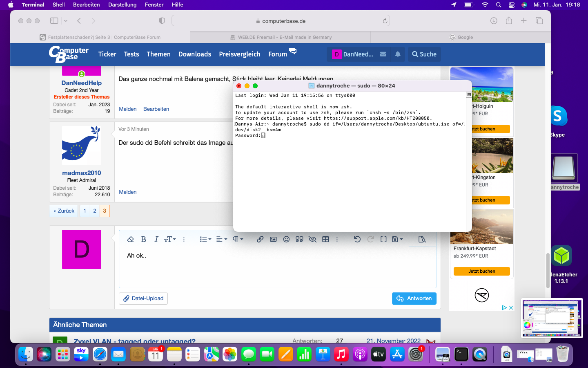Select page 3 in the pagination
The image size is (588, 368).
105,211
